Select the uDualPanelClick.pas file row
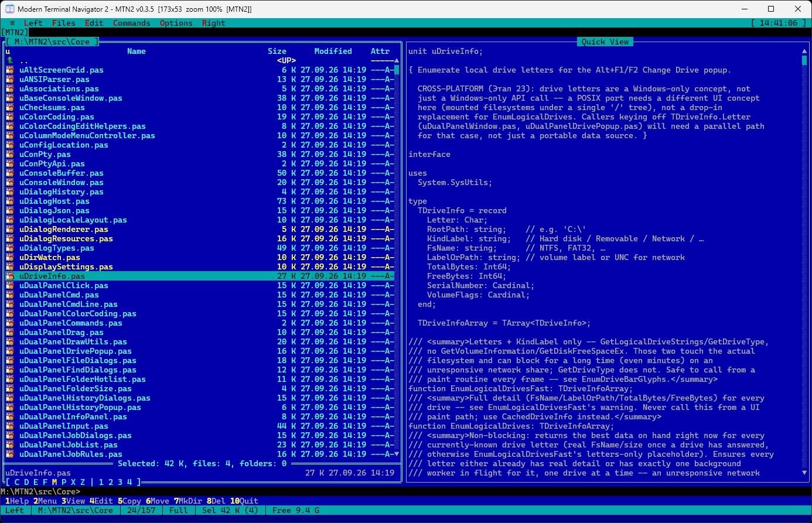 pos(200,285)
